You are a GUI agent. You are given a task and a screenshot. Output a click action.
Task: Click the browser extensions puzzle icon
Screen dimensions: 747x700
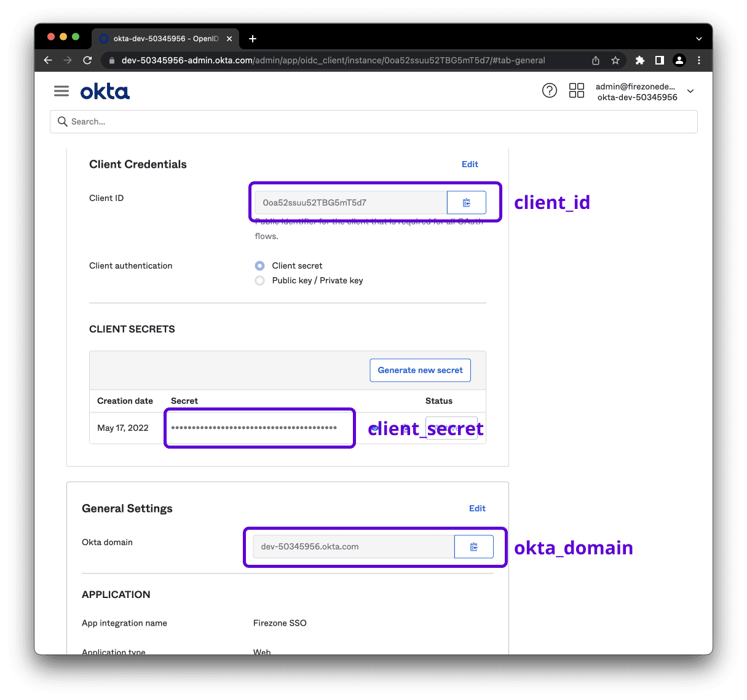(x=639, y=60)
